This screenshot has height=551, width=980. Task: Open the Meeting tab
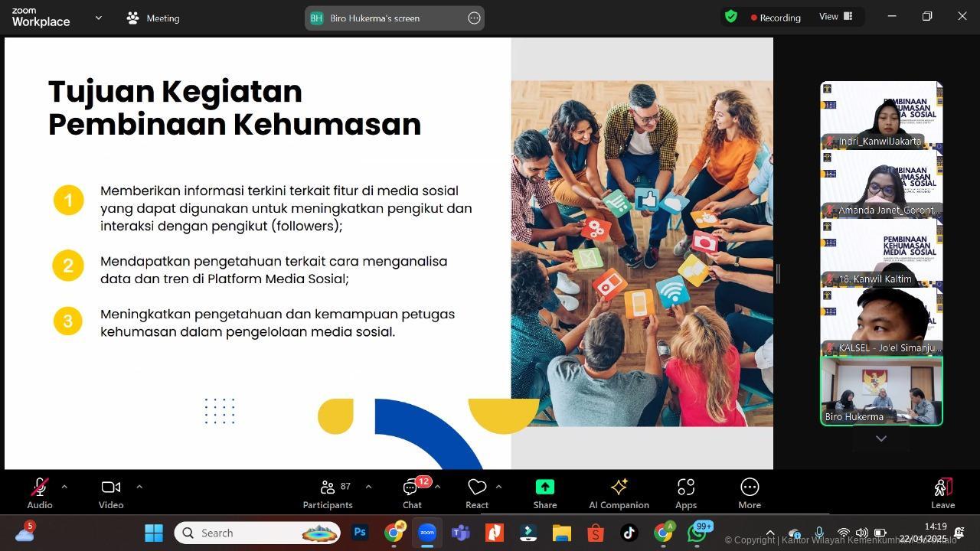click(154, 18)
